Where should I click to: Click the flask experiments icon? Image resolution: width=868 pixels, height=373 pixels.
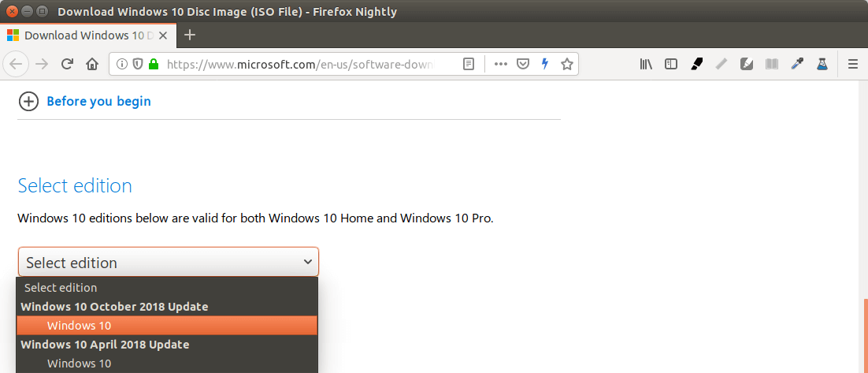[822, 64]
